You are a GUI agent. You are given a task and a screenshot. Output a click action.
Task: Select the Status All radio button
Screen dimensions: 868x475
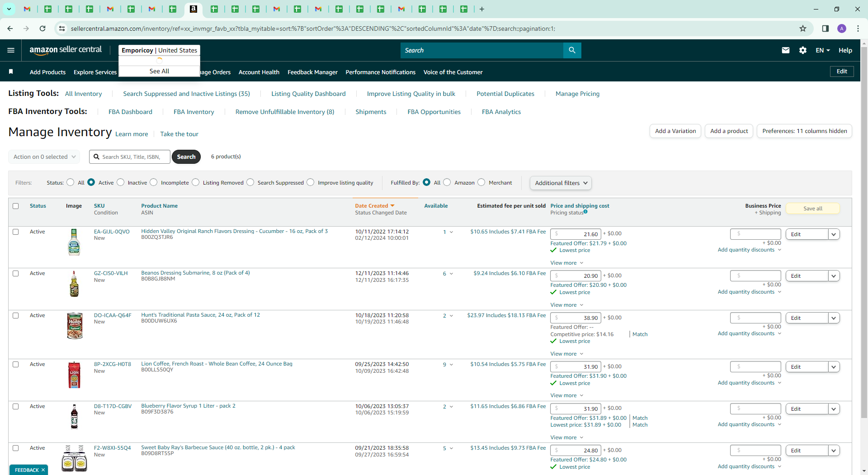click(70, 182)
